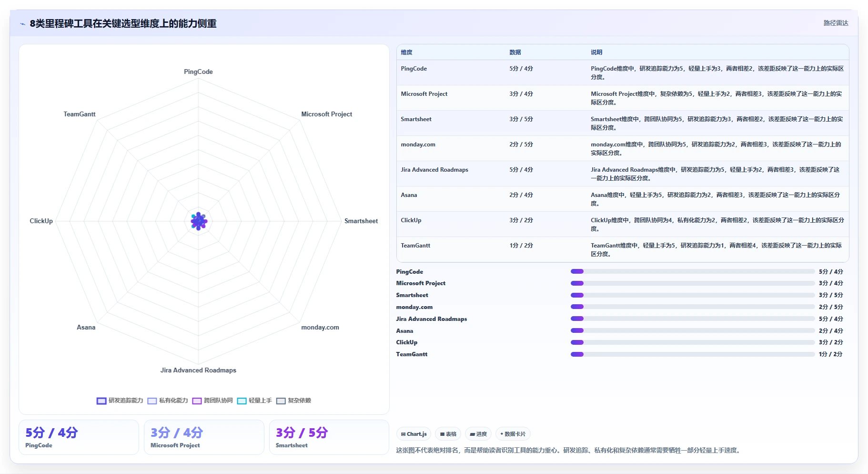This screenshot has width=868, height=474.
Task: Click the header icon beside the chart title
Action: click(x=22, y=24)
